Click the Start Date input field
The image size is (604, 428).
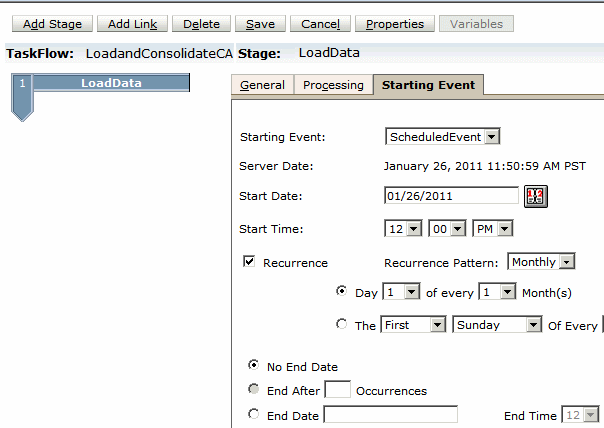click(x=451, y=196)
